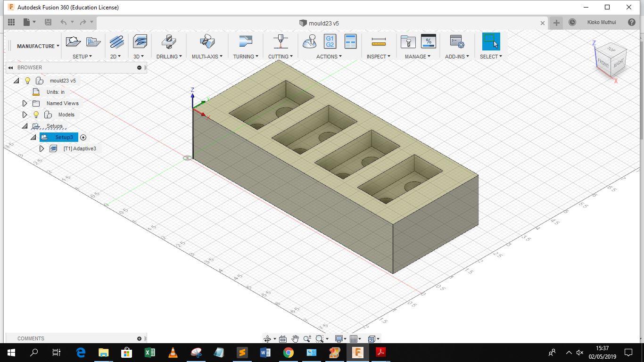Click the Measure ruler icon in Inspect

pos(379,41)
